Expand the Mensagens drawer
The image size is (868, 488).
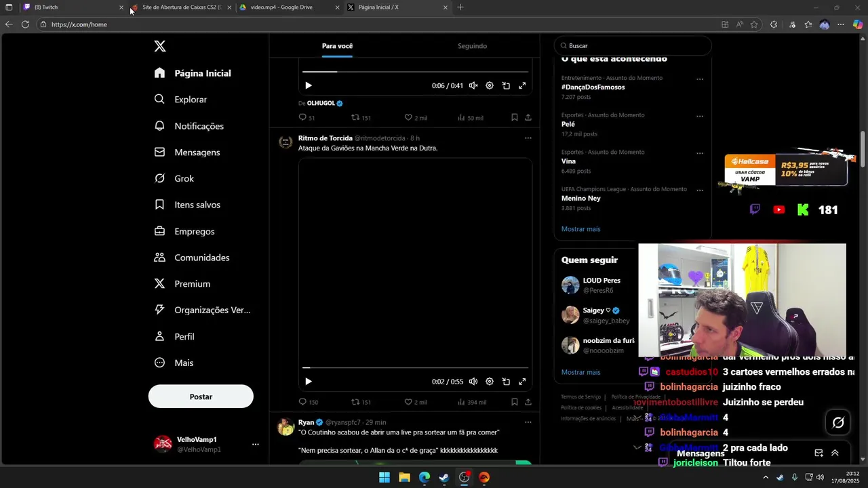point(835,453)
